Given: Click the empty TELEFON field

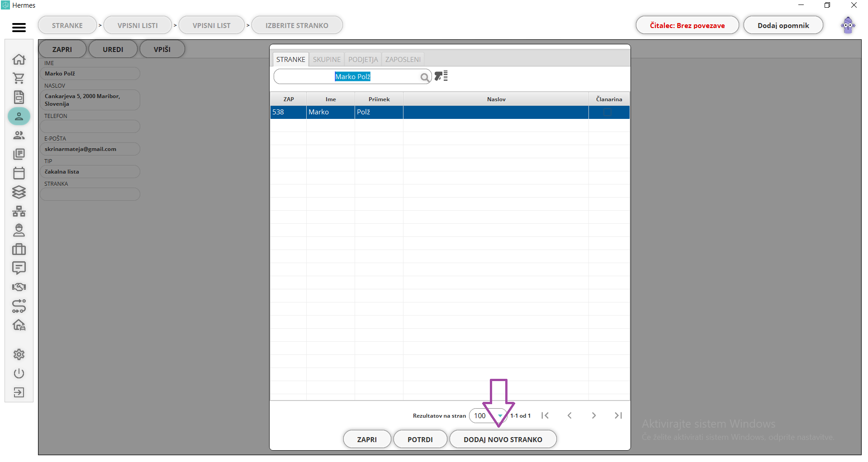Looking at the screenshot, I should (90, 127).
